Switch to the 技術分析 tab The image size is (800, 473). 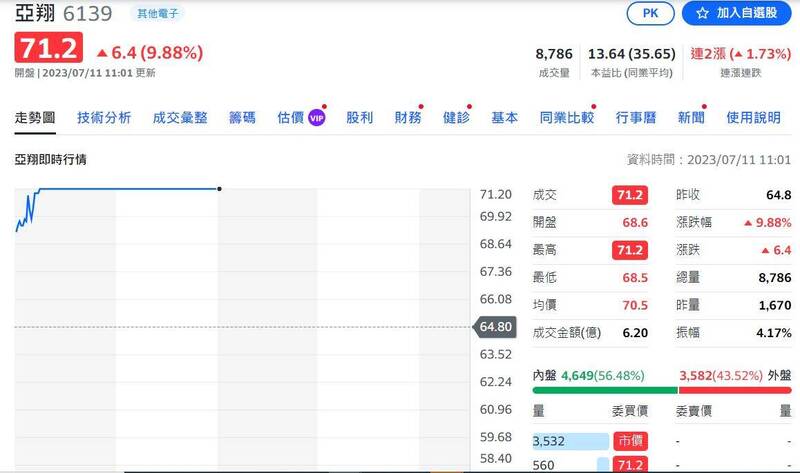click(x=104, y=118)
